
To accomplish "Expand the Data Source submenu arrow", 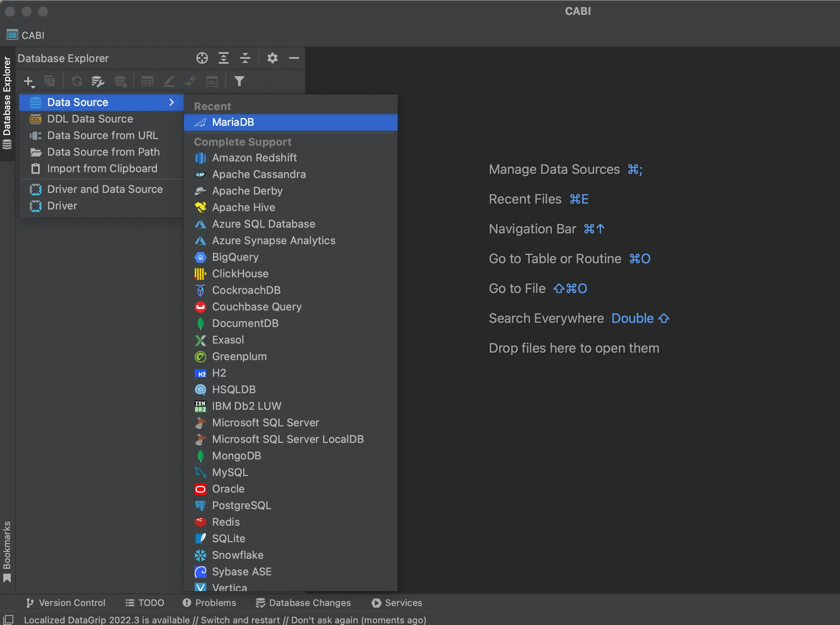I will (171, 102).
